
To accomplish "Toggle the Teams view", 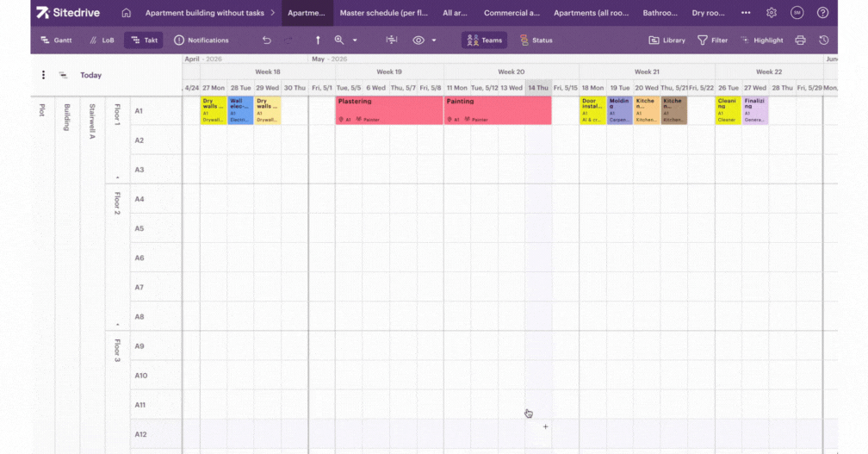I will coord(484,40).
